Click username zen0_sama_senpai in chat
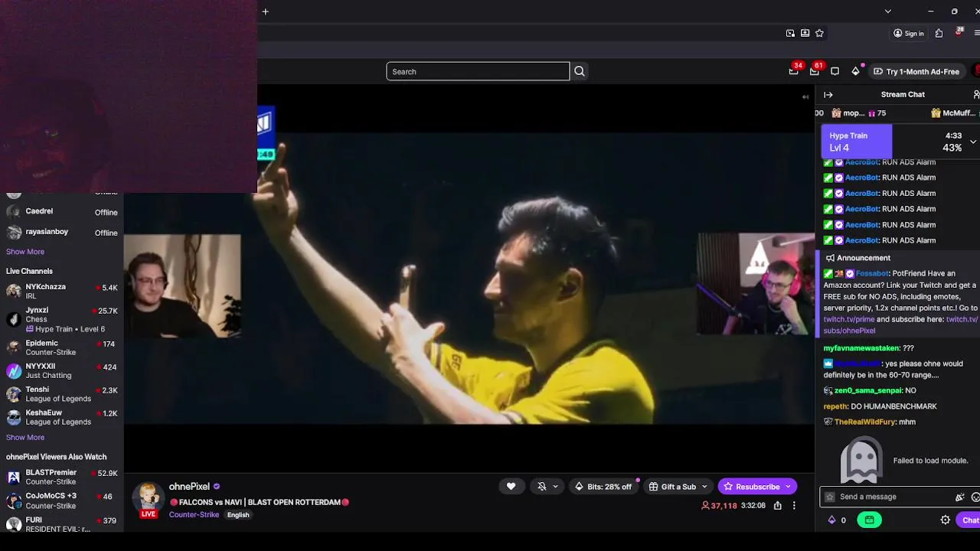The image size is (980, 551). click(x=868, y=390)
